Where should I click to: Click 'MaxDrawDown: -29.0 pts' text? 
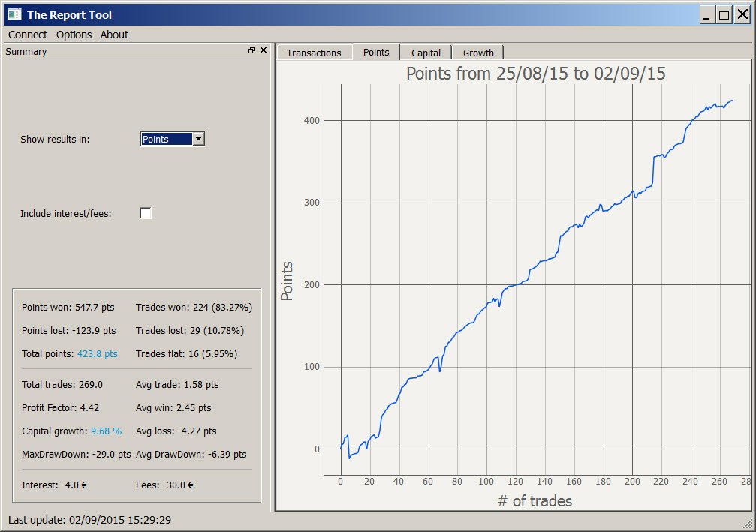click(x=76, y=455)
